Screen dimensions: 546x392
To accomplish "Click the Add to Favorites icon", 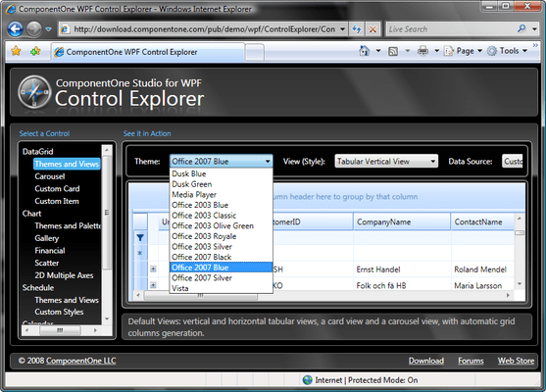I will tap(35, 51).
